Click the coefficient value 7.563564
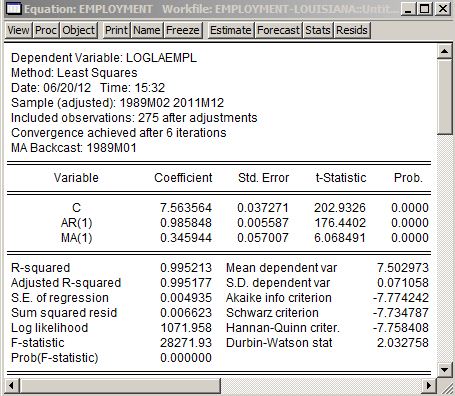 tap(186, 208)
